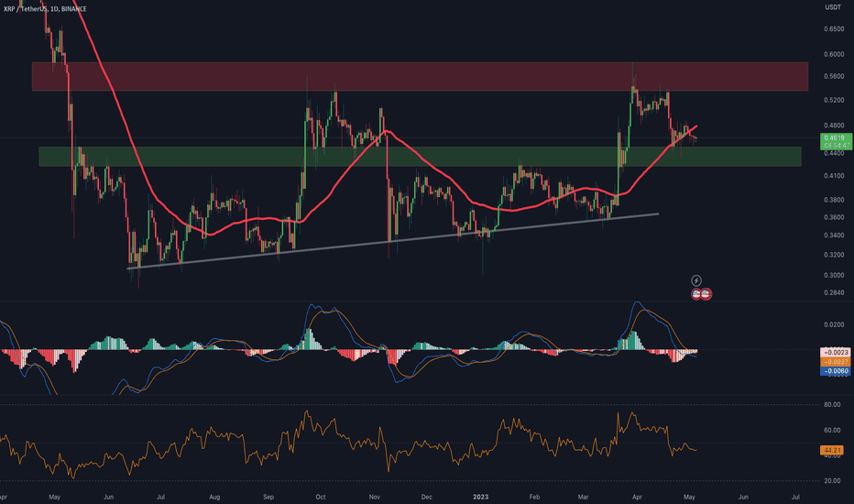
Task: Click the 20.00 RSI axis label
Action: coord(832,480)
